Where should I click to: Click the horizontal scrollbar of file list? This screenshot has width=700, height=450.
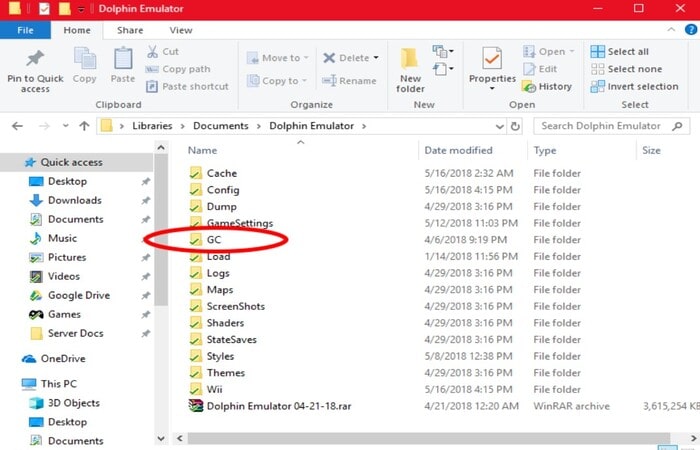pos(428,438)
